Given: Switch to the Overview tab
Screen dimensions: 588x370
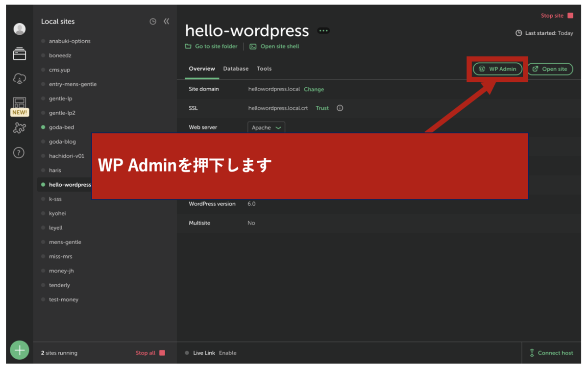Looking at the screenshot, I should (202, 69).
